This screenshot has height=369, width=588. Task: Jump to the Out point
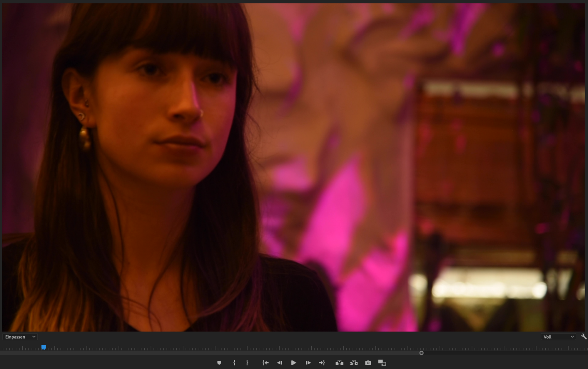pyautogui.click(x=322, y=363)
